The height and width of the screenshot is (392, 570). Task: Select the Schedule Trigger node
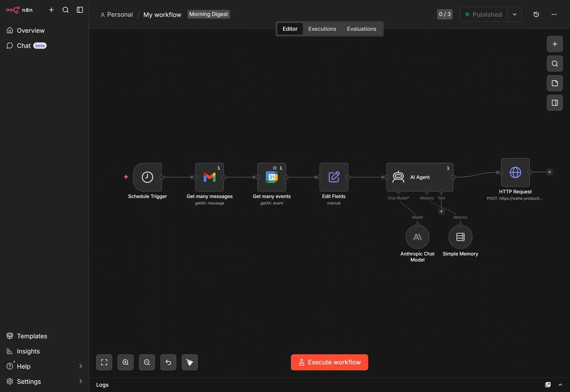(x=148, y=177)
